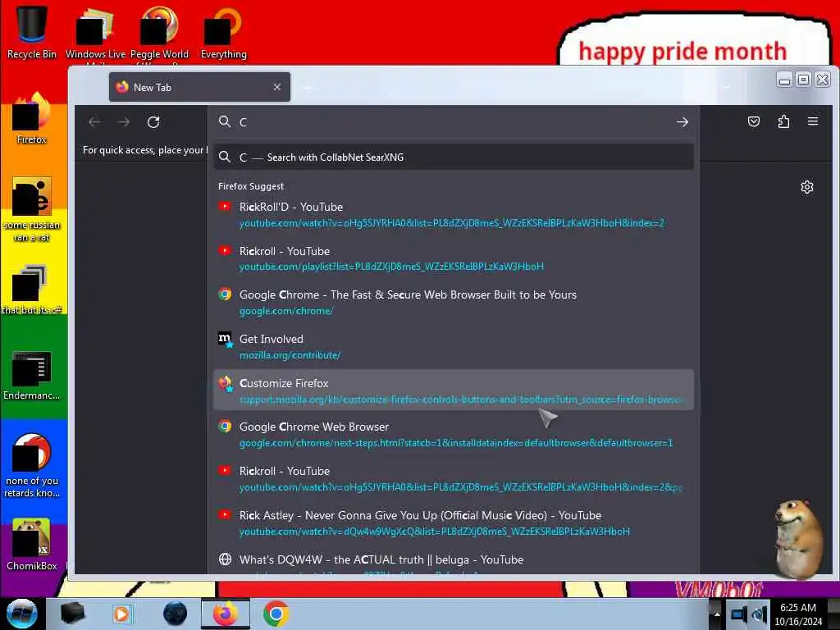This screenshot has height=630, width=840.
Task: Open Peggle World desktop icon
Action: pyautogui.click(x=159, y=34)
